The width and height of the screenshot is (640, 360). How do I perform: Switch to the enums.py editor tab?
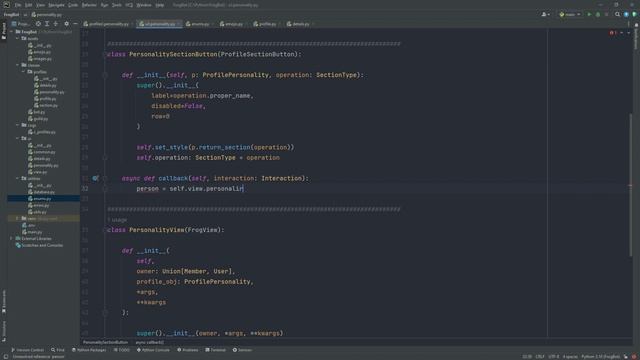tap(199, 24)
